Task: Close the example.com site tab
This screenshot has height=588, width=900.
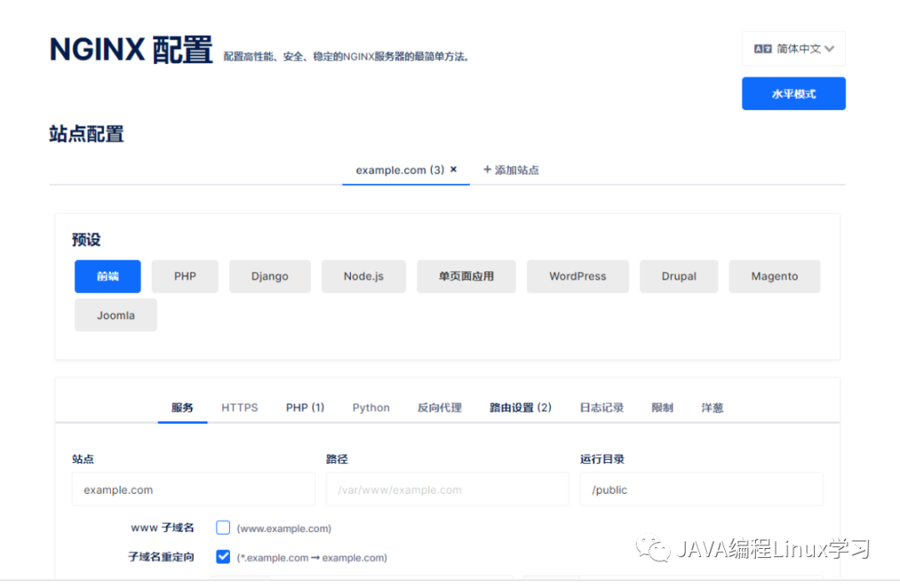Action: pos(453,169)
